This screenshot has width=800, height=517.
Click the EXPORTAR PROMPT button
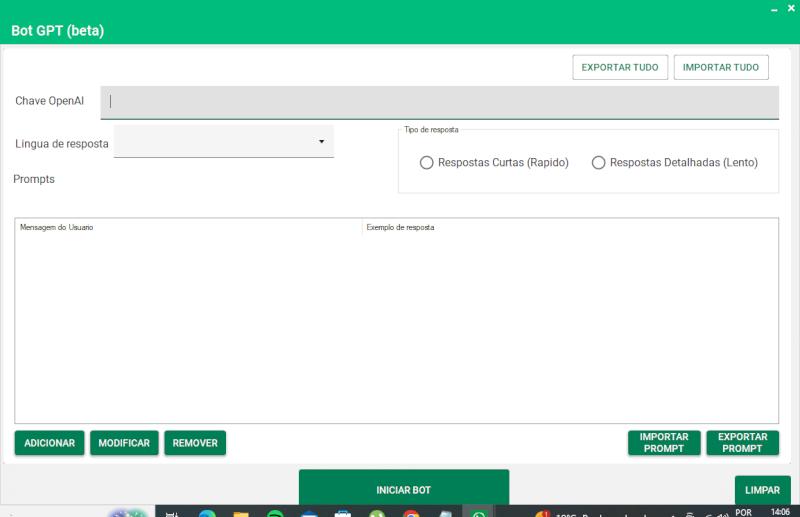[742, 442]
